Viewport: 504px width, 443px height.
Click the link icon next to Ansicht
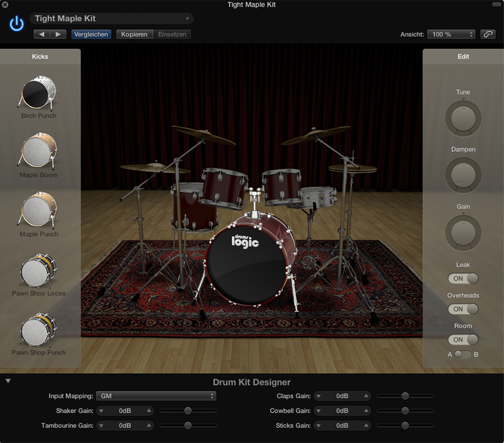(x=487, y=34)
